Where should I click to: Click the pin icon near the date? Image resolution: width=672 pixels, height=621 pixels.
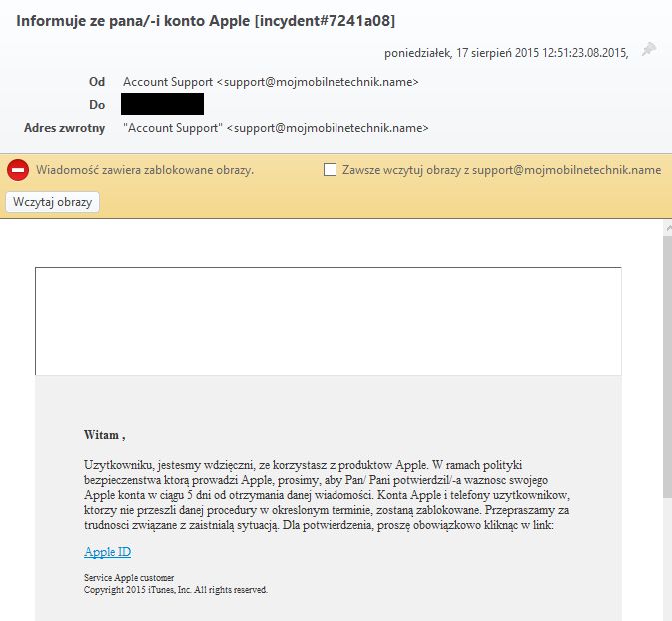pyautogui.click(x=649, y=49)
